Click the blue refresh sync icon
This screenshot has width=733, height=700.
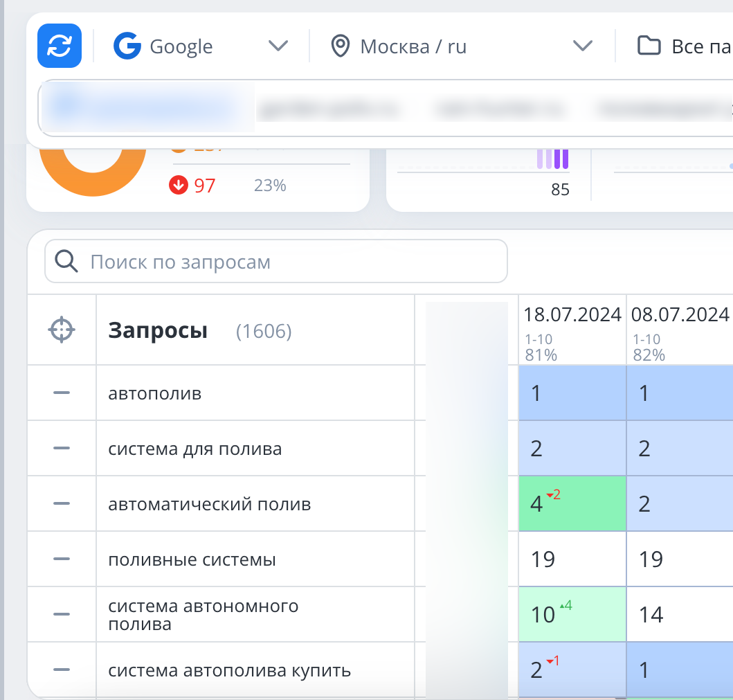[60, 46]
